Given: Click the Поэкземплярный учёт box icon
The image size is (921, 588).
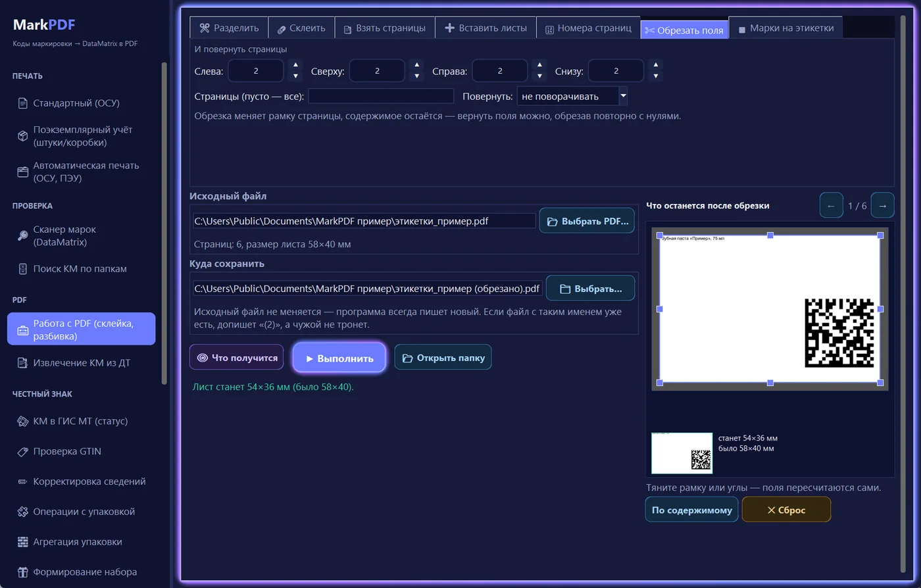Looking at the screenshot, I should (x=22, y=136).
